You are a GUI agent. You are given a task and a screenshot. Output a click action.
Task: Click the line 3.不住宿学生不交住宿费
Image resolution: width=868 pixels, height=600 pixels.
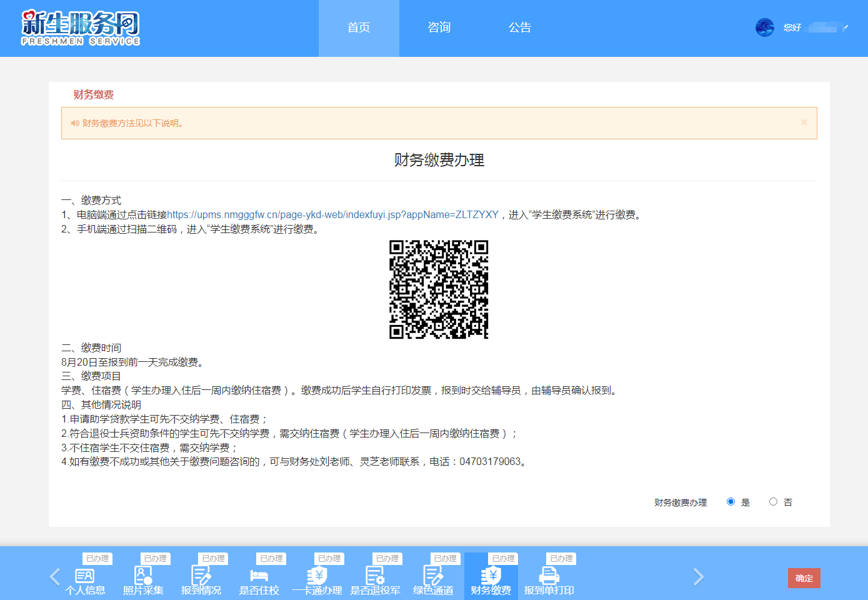(x=150, y=448)
